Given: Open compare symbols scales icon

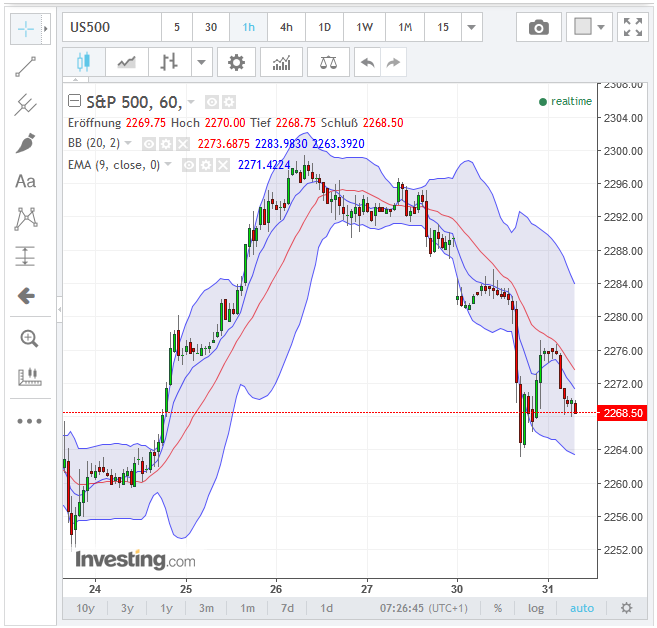Looking at the screenshot, I should 328,62.
